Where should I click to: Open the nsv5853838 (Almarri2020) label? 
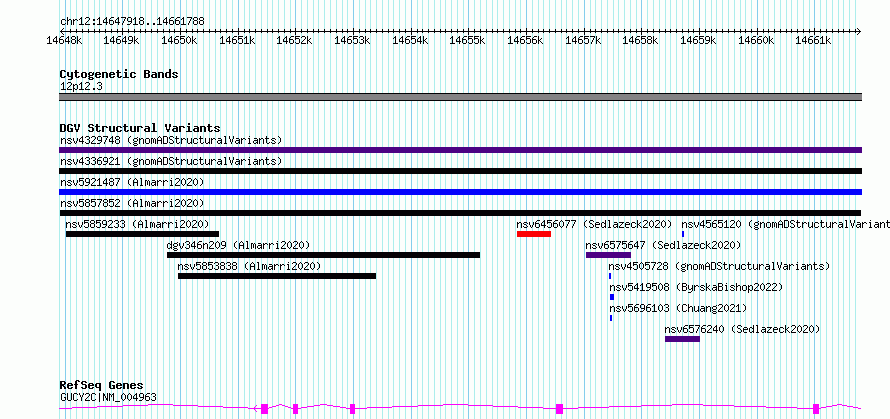pos(249,266)
